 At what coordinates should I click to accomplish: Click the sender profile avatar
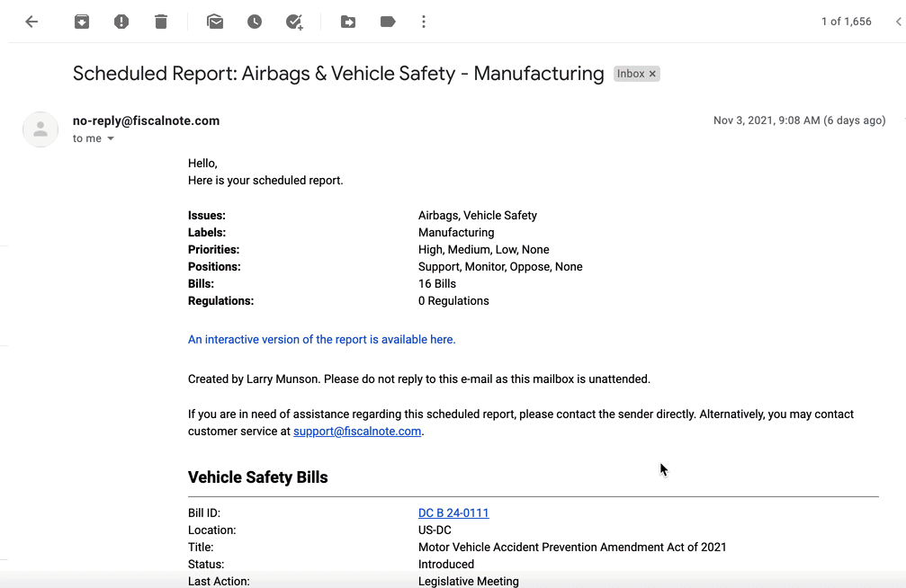click(40, 129)
